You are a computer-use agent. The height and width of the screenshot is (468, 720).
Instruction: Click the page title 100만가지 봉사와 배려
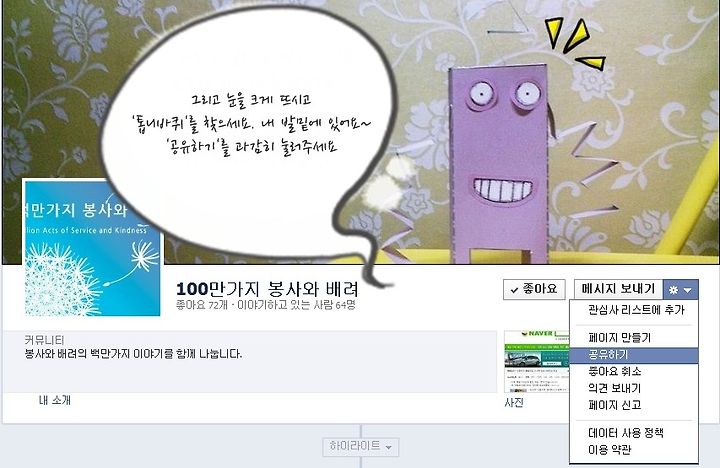[267, 289]
